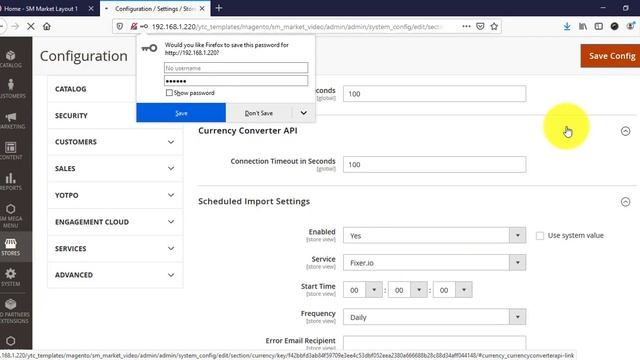
Task: Stop page loading with the X button
Action: 31,27
